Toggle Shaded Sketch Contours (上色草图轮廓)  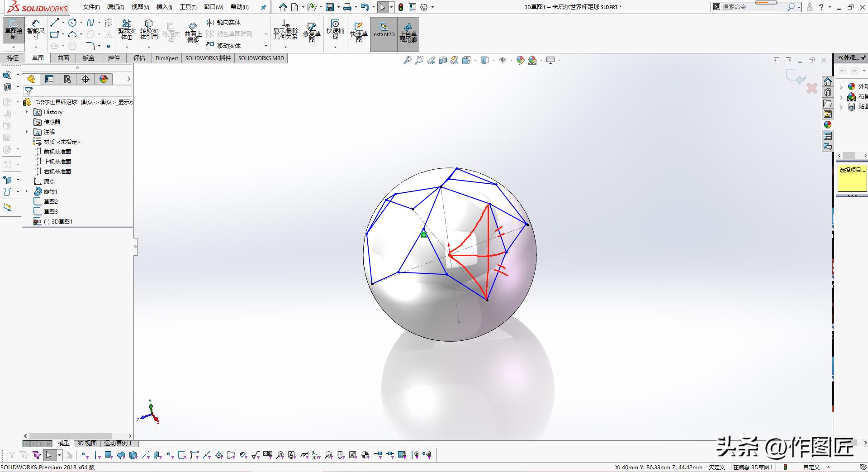pyautogui.click(x=408, y=32)
